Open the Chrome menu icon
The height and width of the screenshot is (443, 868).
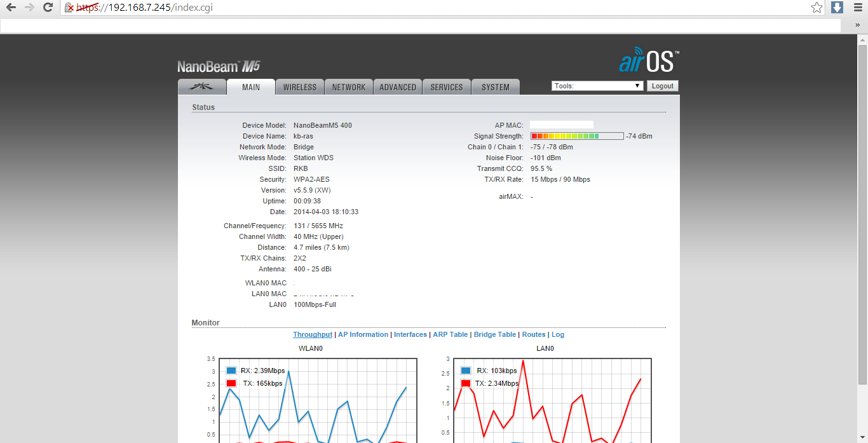[857, 8]
